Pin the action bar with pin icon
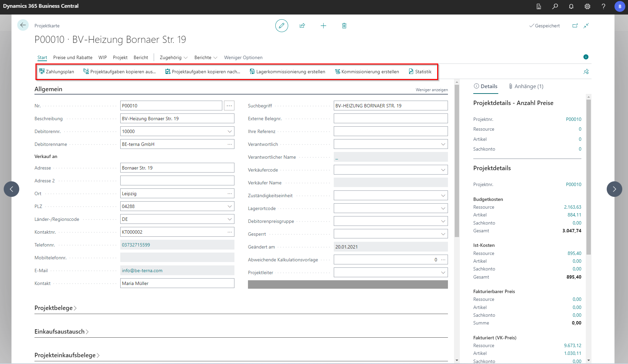 click(586, 72)
